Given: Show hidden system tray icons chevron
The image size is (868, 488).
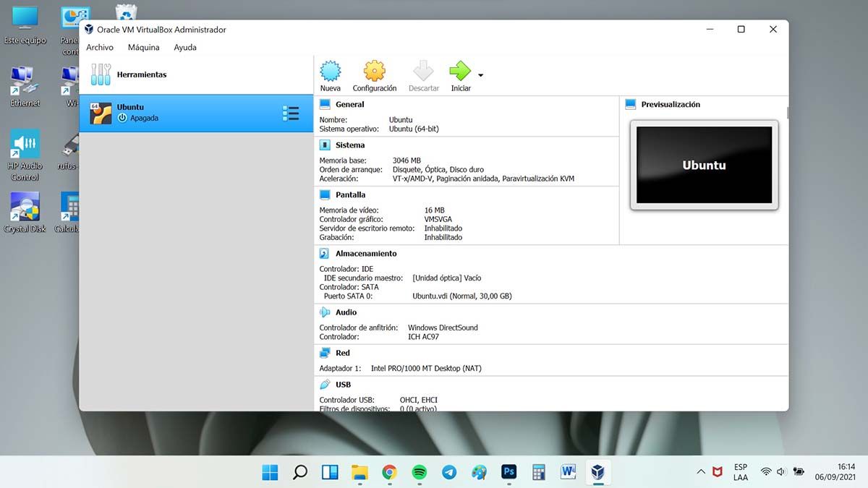Looking at the screenshot, I should 700,472.
